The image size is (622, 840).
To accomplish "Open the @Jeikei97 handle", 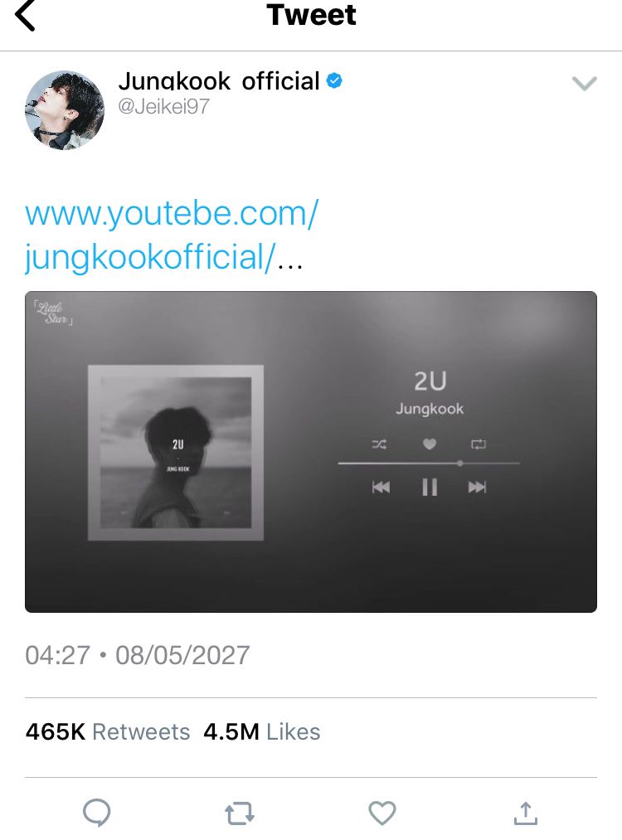I will click(x=164, y=107).
